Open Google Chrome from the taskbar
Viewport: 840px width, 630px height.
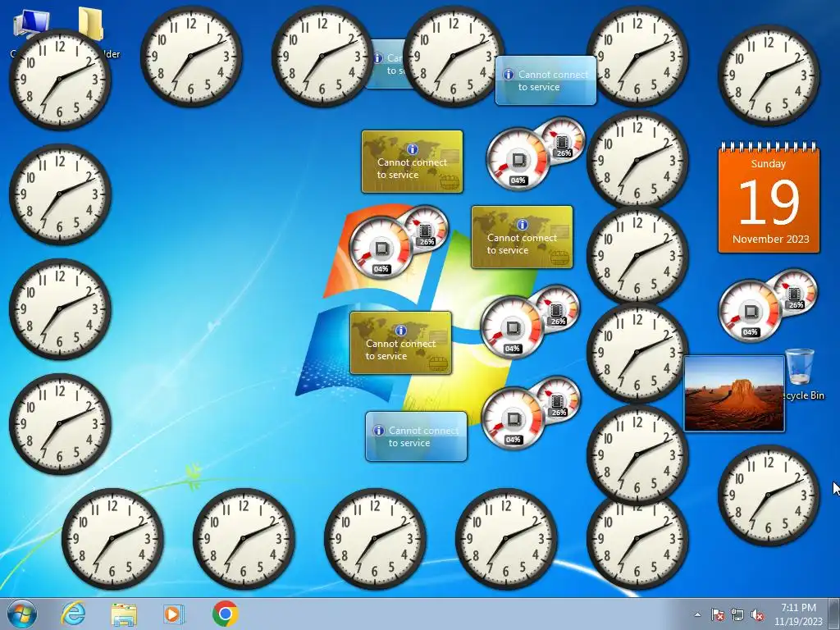225,614
